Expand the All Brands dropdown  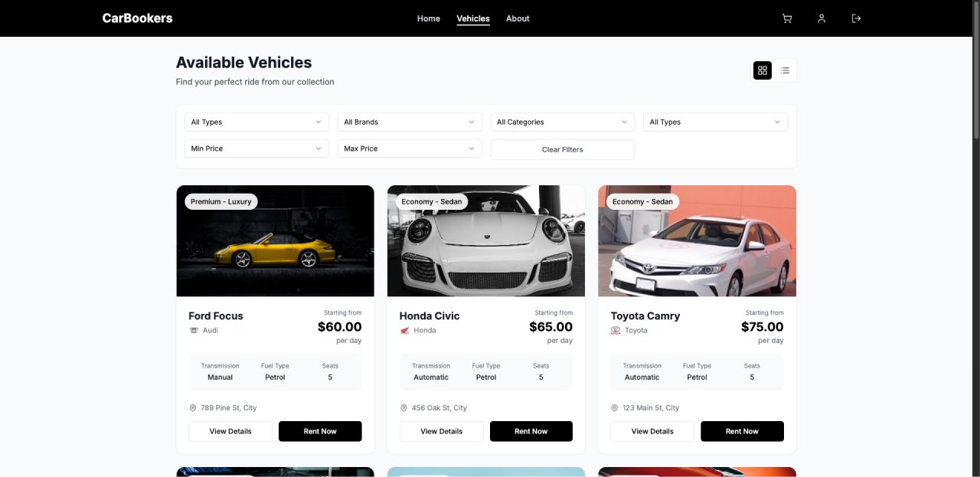410,122
